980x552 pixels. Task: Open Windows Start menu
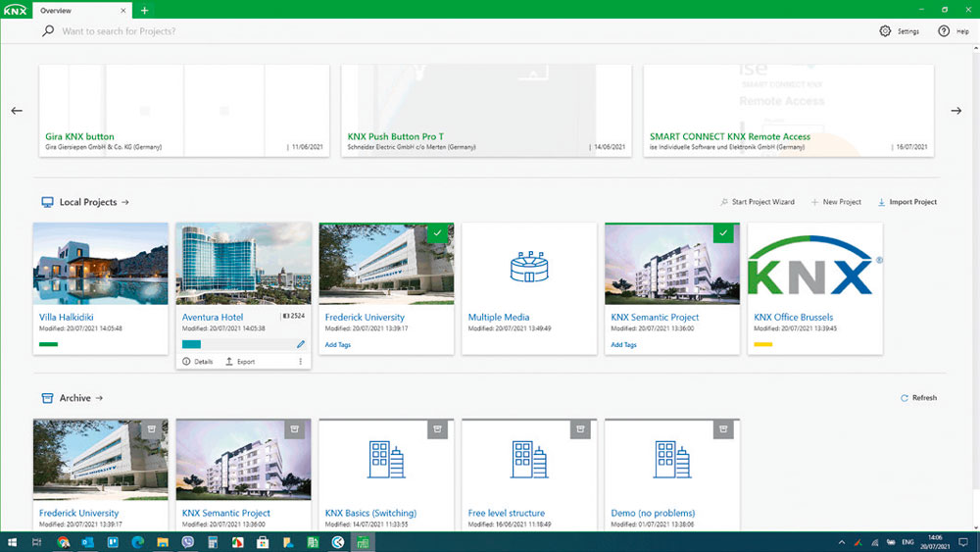click(x=12, y=542)
